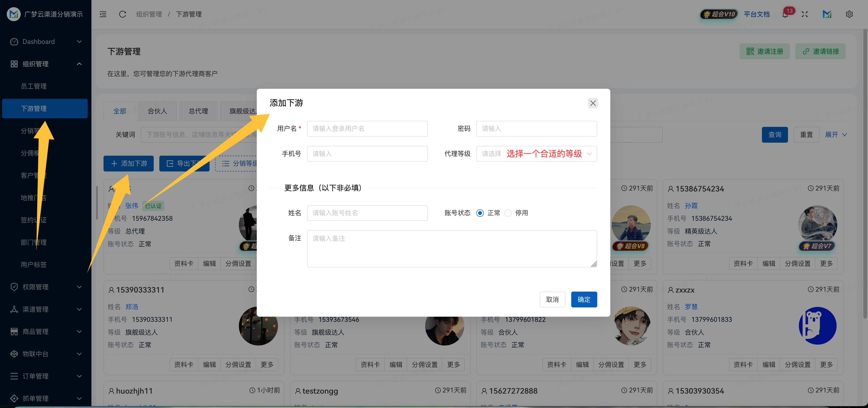Toggle fullscreen with the expand icon
Screen dimensions: 868x408
tap(805, 14)
